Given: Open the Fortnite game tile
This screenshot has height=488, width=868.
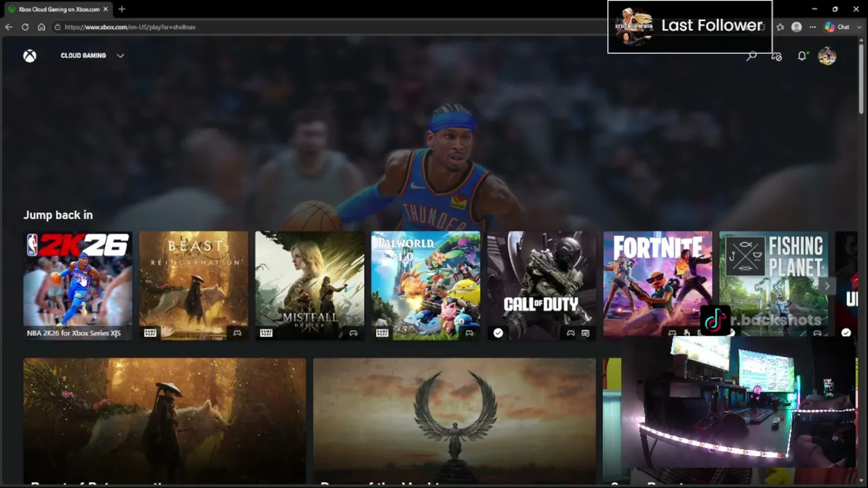Looking at the screenshot, I should [x=658, y=285].
